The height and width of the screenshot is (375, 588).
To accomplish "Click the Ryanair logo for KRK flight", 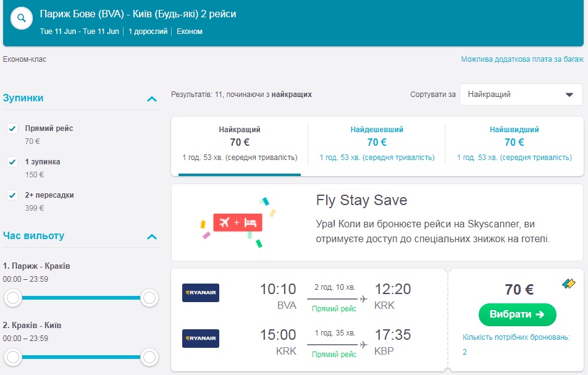I will (201, 339).
